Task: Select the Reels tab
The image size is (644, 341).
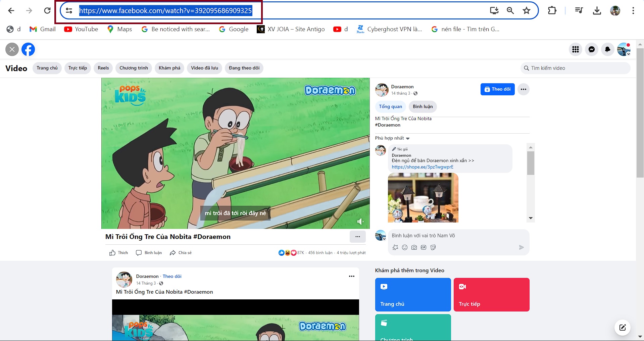Action: 103,68
